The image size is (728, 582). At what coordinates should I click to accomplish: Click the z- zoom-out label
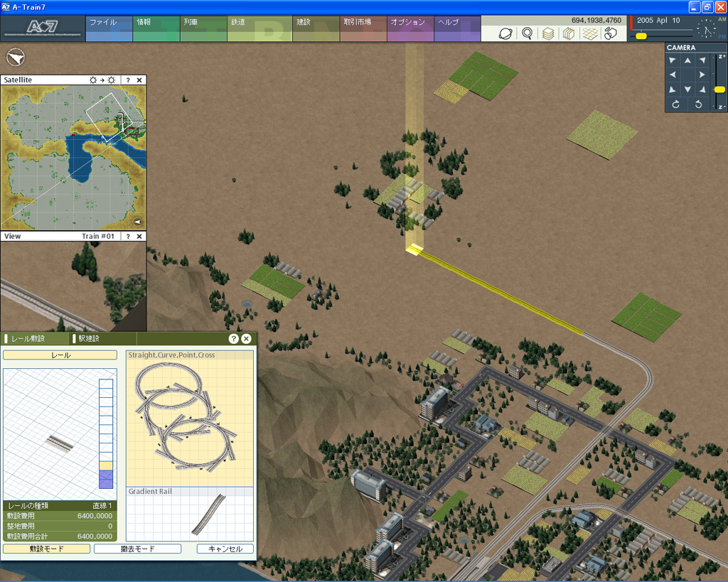coord(722,107)
